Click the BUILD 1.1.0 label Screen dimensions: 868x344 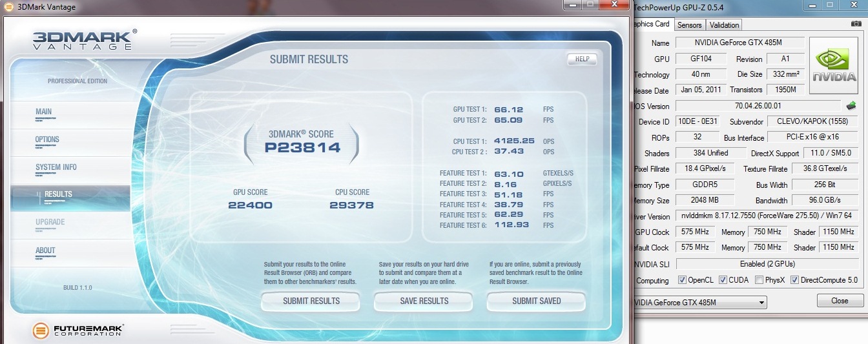(77, 287)
